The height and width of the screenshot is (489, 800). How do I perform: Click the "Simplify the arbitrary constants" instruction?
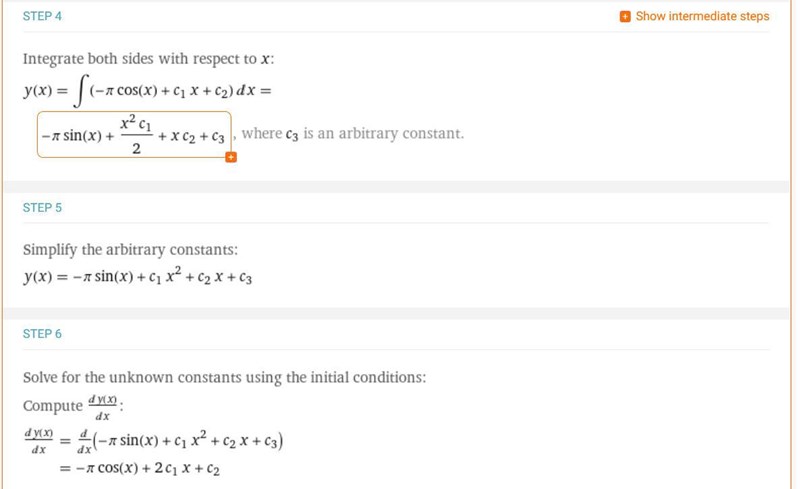tap(130, 250)
